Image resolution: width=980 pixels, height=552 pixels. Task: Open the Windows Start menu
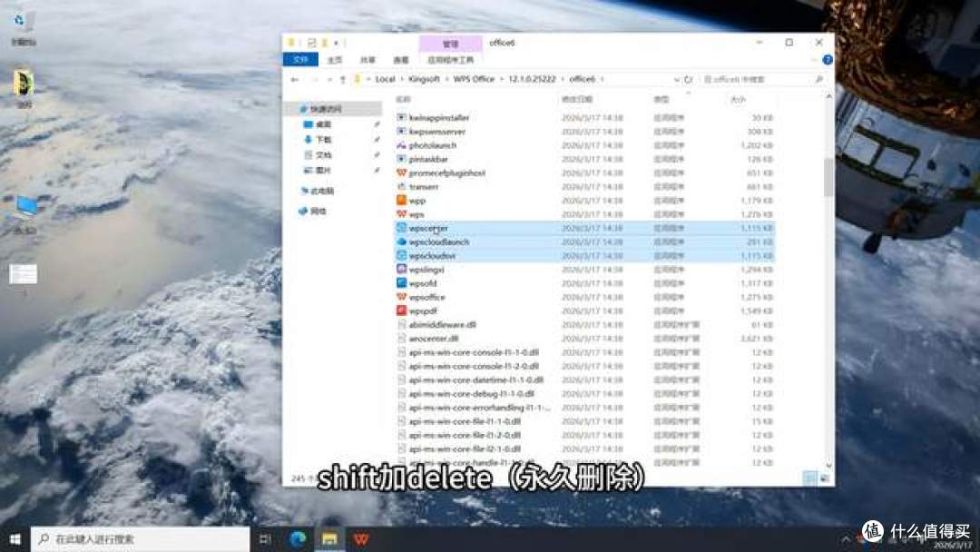tap(15, 539)
